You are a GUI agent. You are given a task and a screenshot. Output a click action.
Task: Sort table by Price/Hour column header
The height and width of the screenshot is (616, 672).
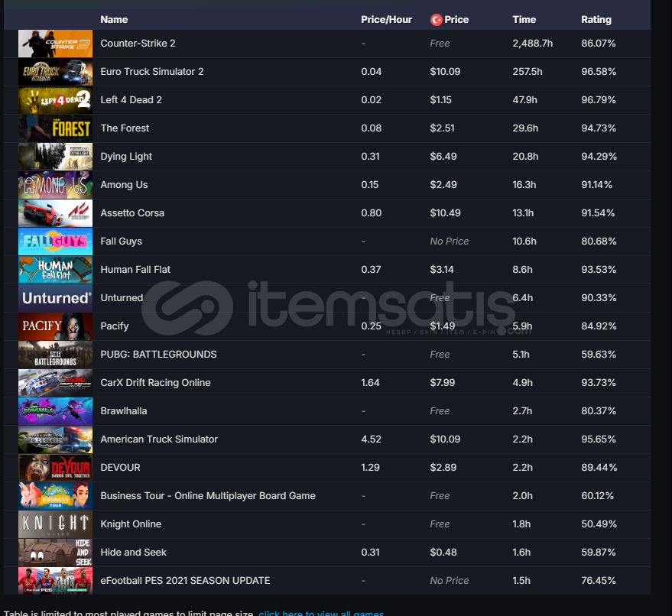[386, 20]
